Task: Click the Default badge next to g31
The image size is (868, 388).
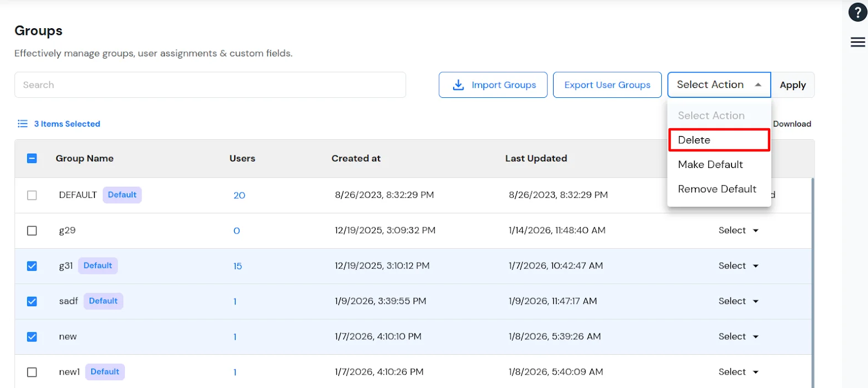Action: [98, 266]
